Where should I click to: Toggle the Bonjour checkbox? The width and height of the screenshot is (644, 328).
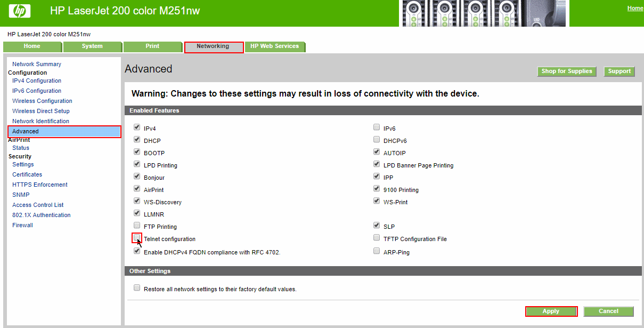pos(137,177)
